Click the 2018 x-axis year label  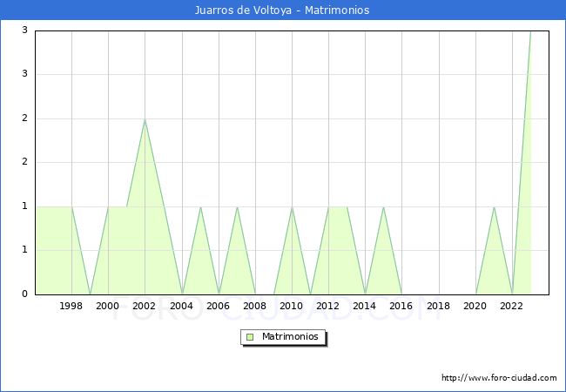[439, 306]
